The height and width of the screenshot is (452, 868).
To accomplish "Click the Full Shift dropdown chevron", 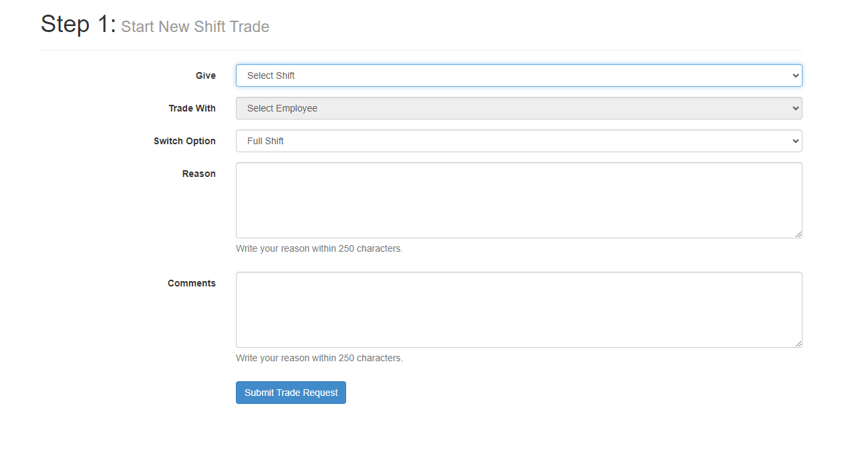I will 795,141.
